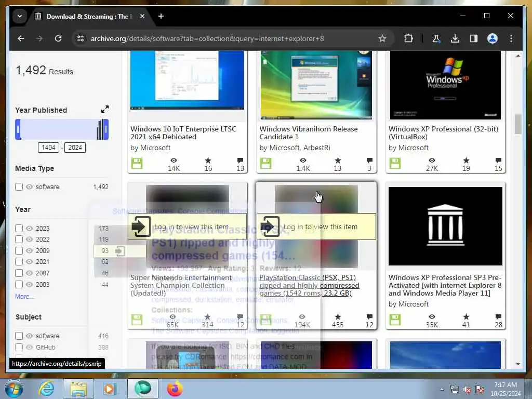Close the Download & Streaming tab
The image size is (532, 399).
pos(142,16)
